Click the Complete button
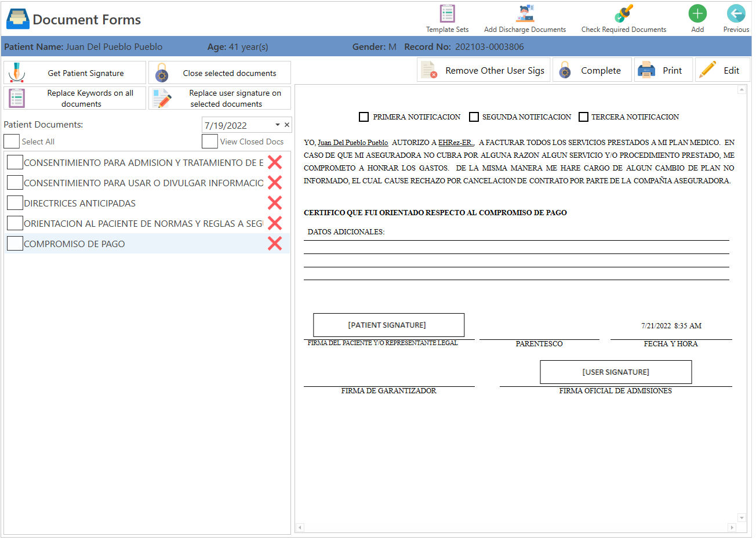This screenshot has width=756, height=540. (592, 70)
